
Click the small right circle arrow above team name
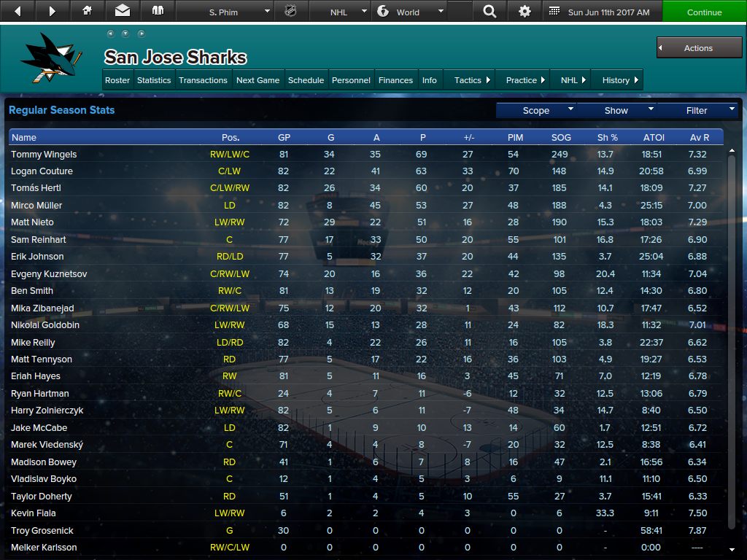(x=141, y=34)
